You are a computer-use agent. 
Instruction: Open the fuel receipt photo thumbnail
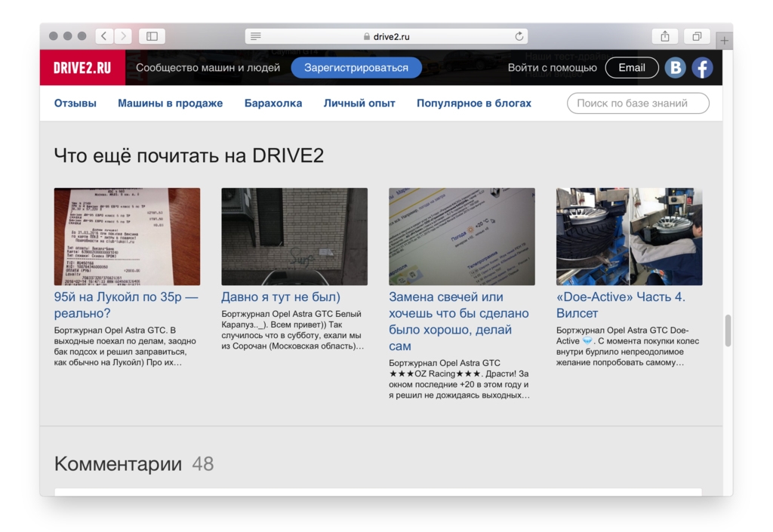click(x=127, y=236)
